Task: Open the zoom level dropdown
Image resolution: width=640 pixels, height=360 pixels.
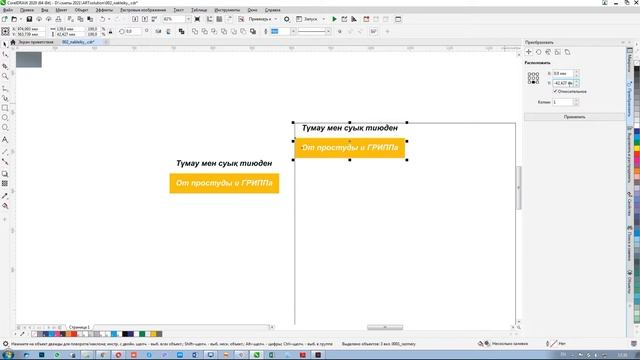Action: (188, 19)
